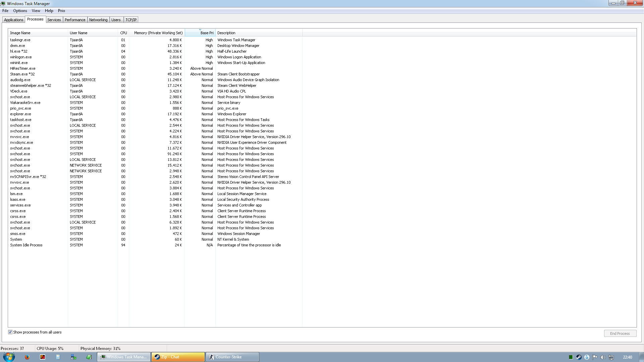
Task: Click Windows Task Manager taskbar button
Action: [x=124, y=357]
